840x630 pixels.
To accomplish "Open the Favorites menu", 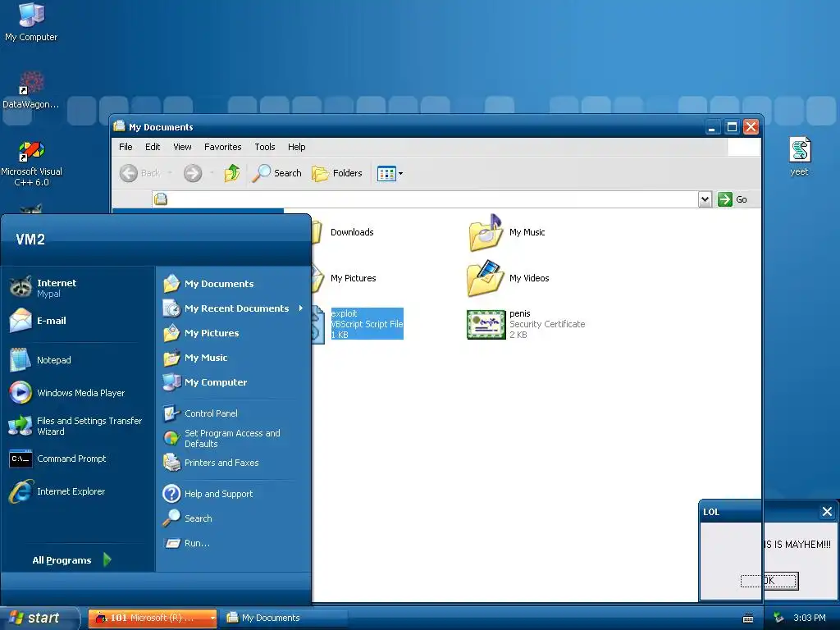I will click(x=222, y=147).
